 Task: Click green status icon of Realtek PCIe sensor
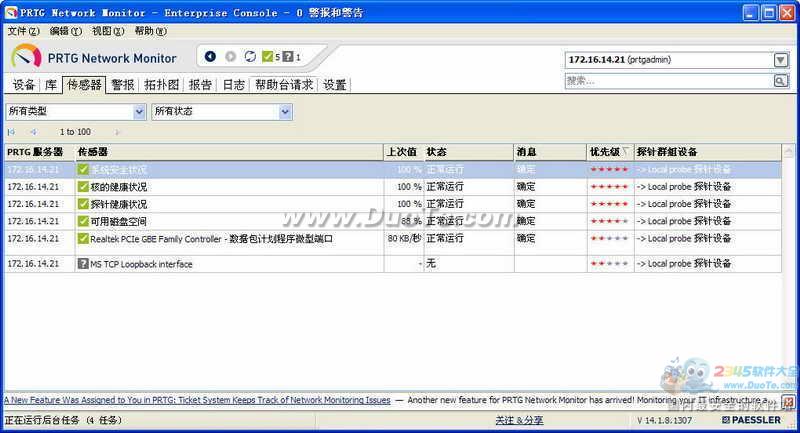[83, 239]
